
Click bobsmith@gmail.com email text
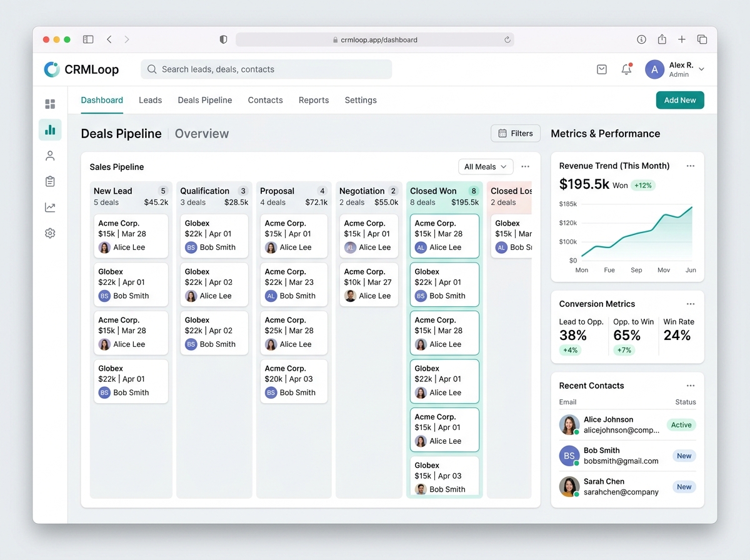tap(621, 461)
